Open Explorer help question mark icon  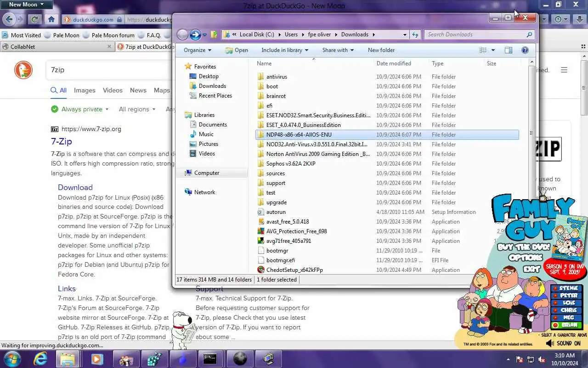tap(525, 50)
